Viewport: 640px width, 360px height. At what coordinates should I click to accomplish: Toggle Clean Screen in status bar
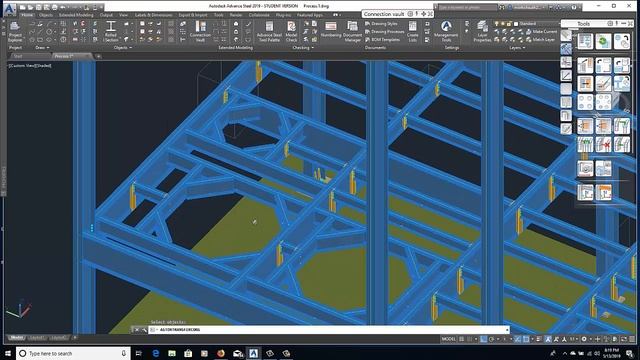(623, 339)
